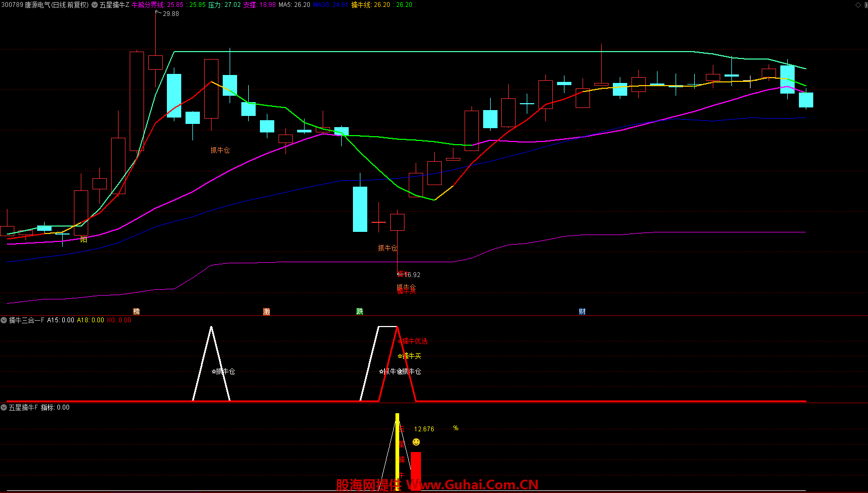Click the yellow vertical bar in bottom panel
Viewport: 868px width, 493px height.
pyautogui.click(x=397, y=452)
